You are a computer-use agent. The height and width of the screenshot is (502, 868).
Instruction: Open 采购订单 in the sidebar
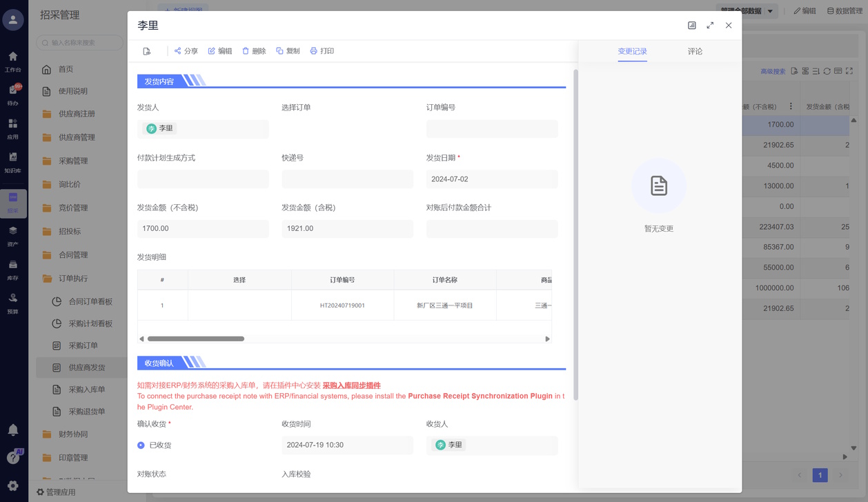[x=83, y=345]
